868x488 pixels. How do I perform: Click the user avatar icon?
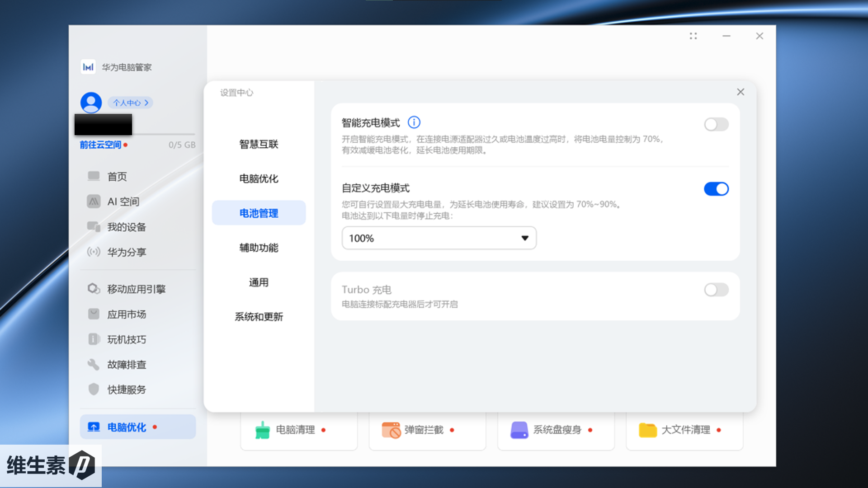pyautogui.click(x=91, y=103)
